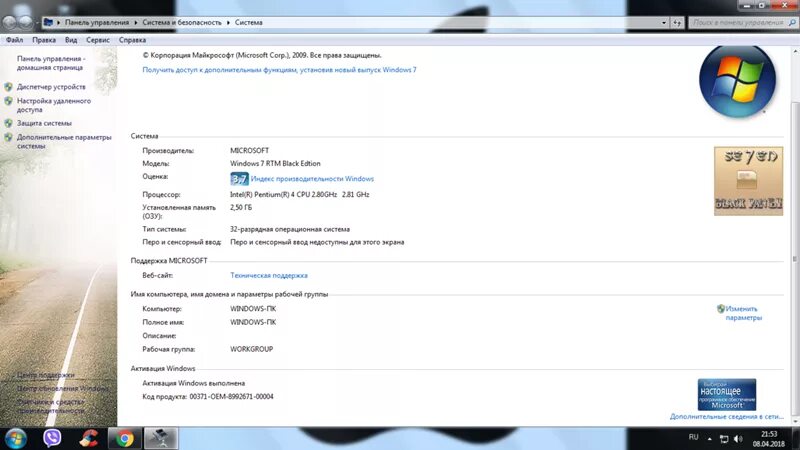Open 'Защита системы' link
This screenshot has width=800, height=450.
point(44,123)
